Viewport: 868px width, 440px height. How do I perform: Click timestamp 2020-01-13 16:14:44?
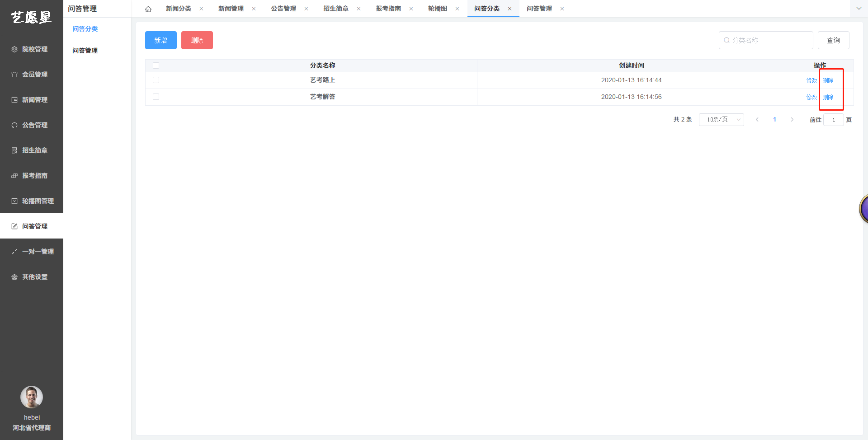pos(632,80)
